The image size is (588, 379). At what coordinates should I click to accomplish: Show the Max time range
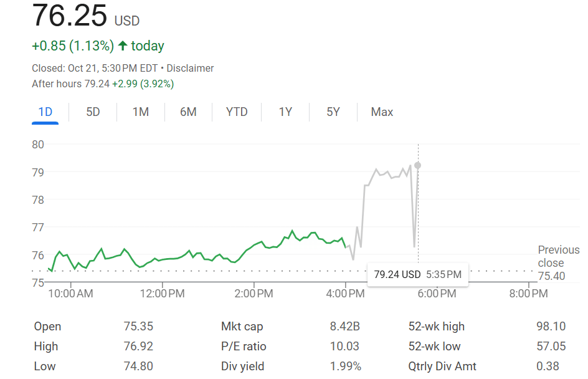click(x=382, y=112)
